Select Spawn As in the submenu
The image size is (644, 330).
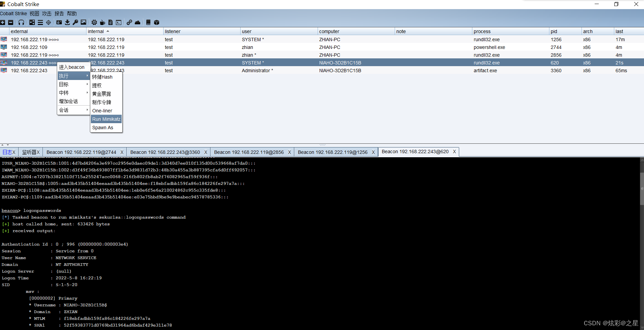coord(106,128)
